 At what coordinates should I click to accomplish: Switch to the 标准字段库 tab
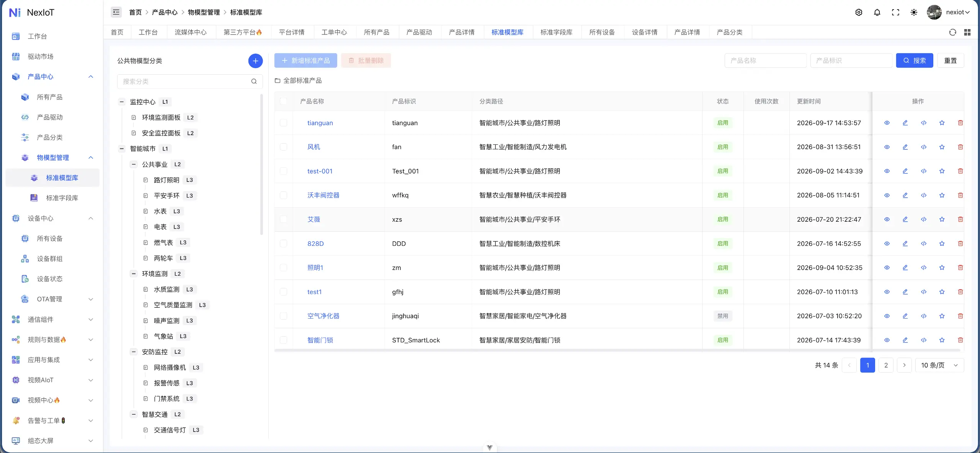(x=556, y=32)
